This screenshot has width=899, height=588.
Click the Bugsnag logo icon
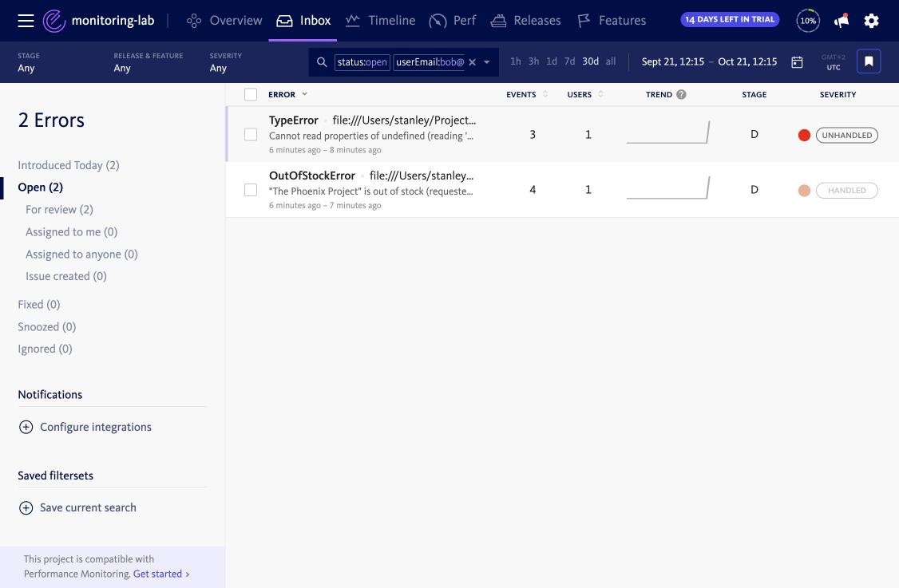(54, 21)
